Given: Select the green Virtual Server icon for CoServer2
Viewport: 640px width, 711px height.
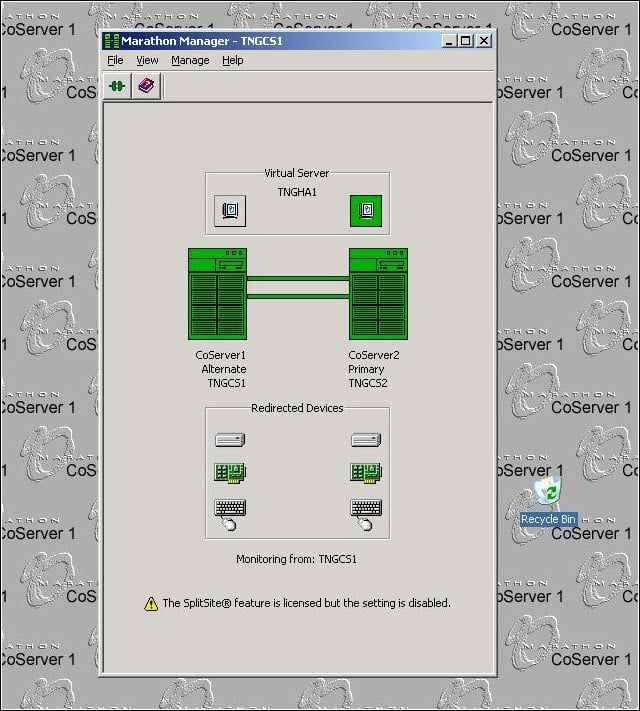Looking at the screenshot, I should point(366,211).
